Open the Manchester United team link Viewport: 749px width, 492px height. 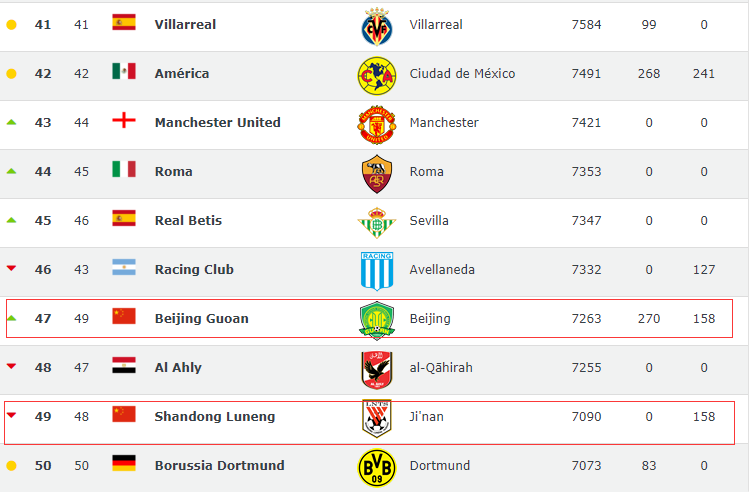[218, 122]
